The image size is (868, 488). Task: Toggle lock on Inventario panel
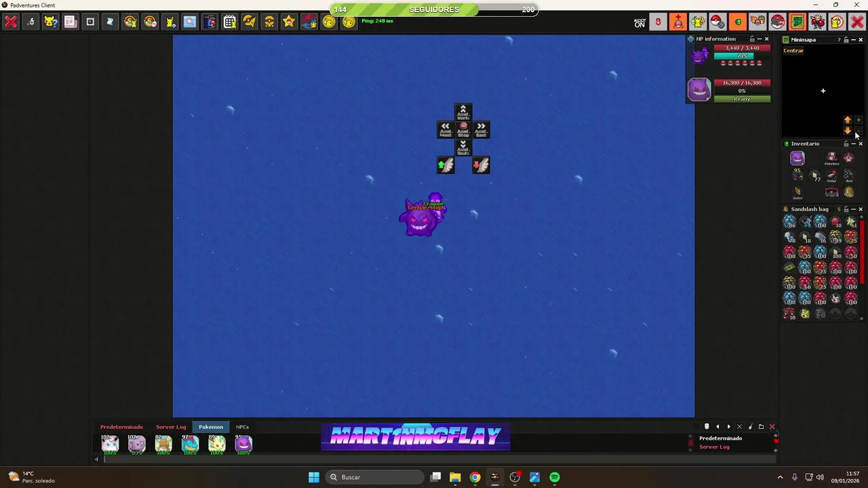(846, 144)
